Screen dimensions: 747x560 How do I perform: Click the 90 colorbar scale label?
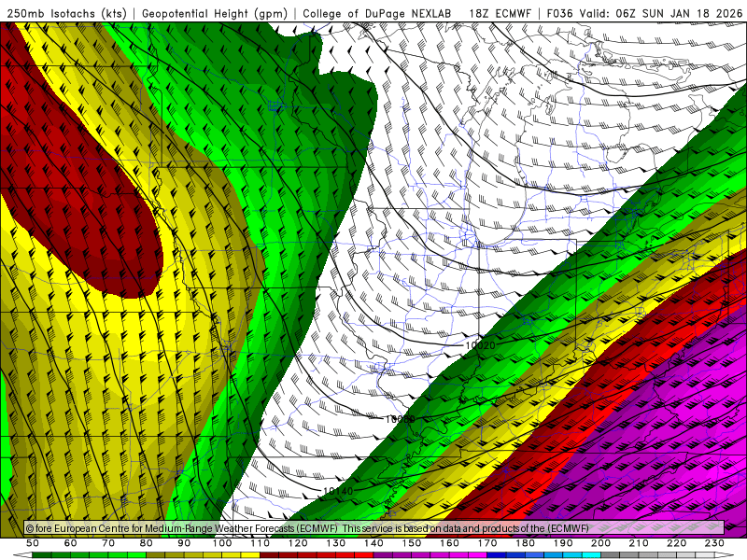point(184,543)
